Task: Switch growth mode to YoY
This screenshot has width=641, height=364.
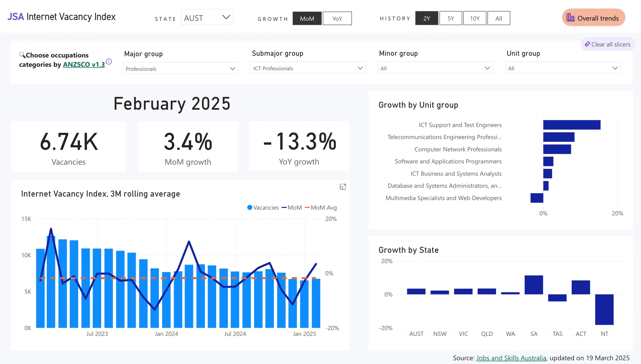Action: point(337,18)
